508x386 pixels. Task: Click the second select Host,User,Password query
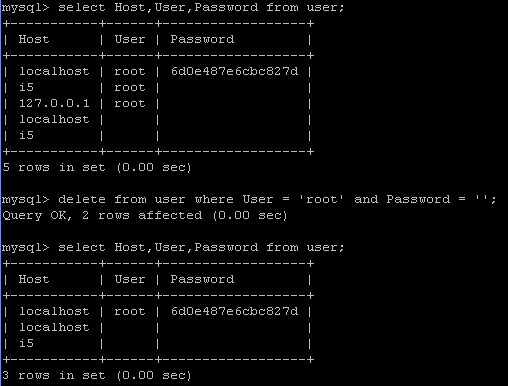point(173,247)
